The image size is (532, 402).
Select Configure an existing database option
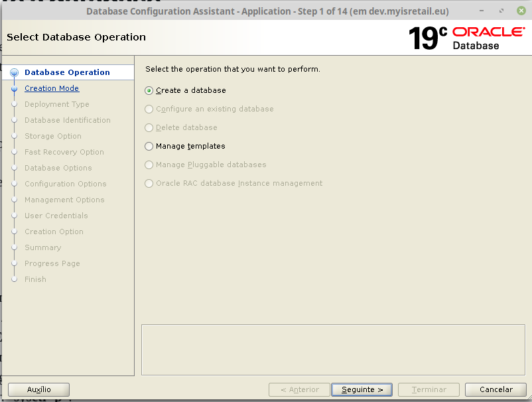[149, 109]
